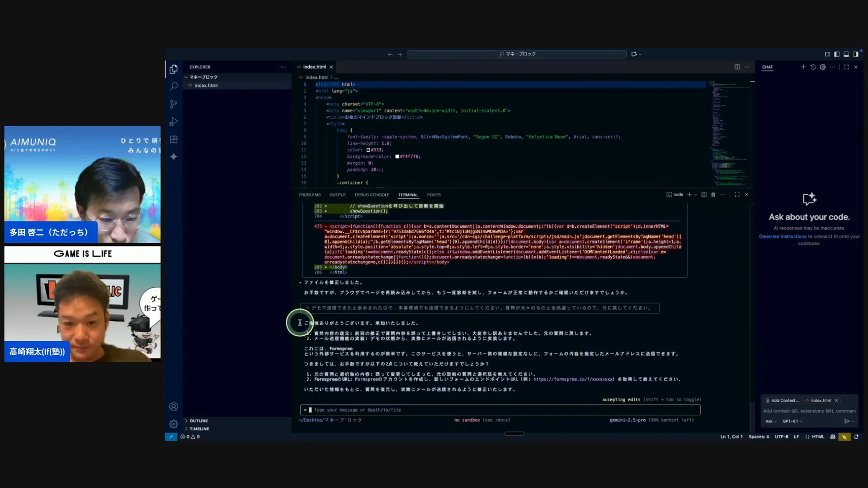Close the index.html editor tab
Image resolution: width=868 pixels, height=488 pixels.
pos(331,67)
